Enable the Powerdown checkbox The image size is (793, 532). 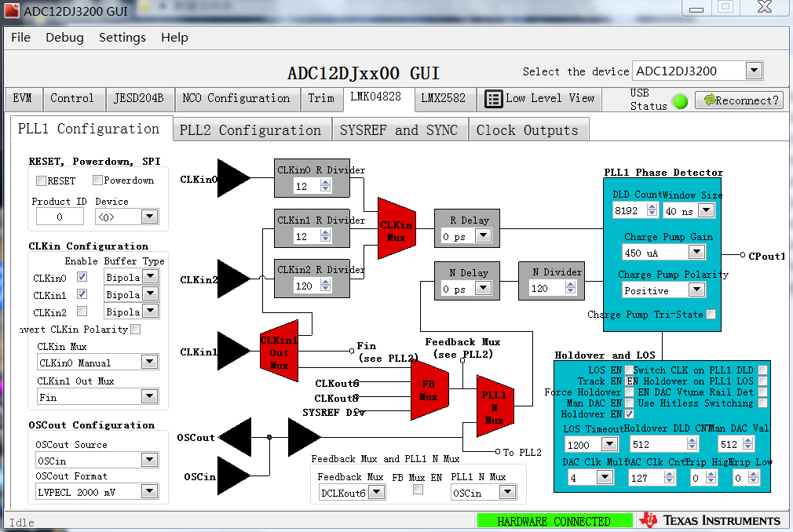(x=97, y=180)
